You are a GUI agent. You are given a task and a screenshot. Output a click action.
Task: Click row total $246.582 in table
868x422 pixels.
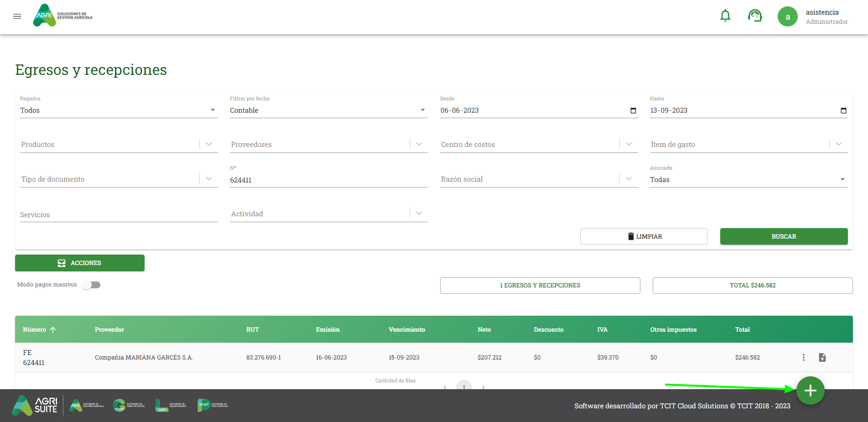[748, 357]
